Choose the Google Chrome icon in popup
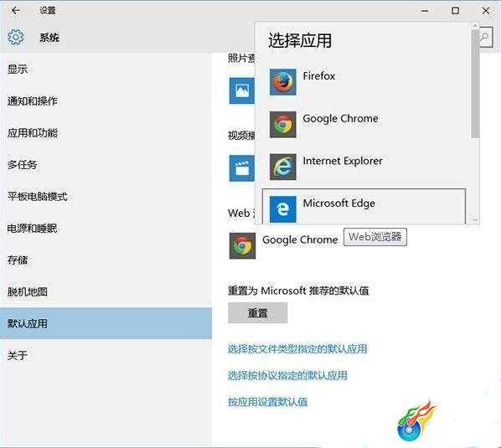 [x=282, y=125]
